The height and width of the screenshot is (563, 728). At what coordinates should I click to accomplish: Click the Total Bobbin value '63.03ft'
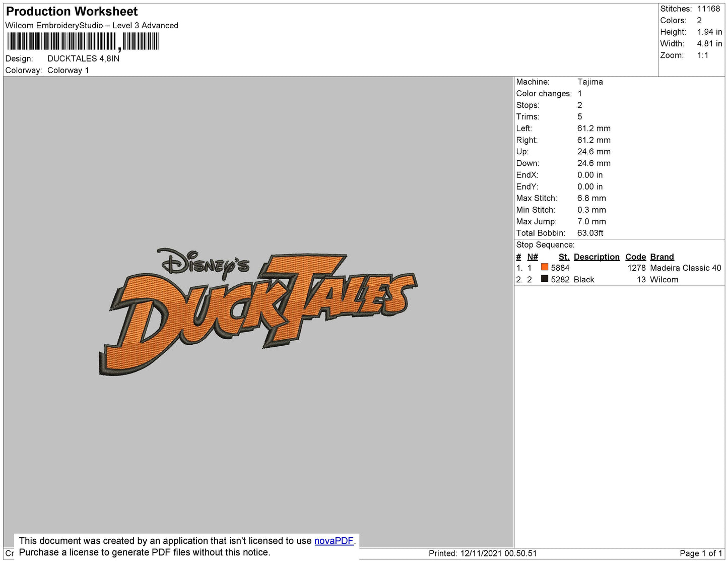tap(590, 233)
